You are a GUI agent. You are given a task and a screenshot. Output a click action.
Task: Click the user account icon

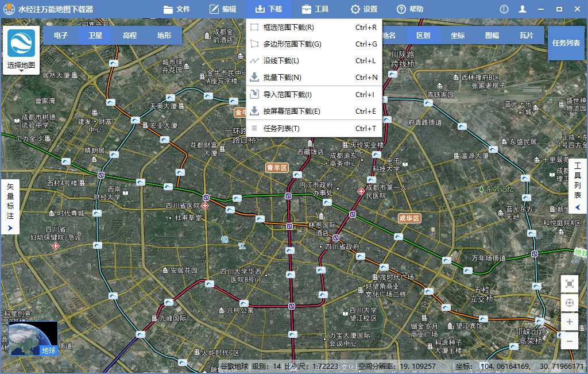(523, 9)
